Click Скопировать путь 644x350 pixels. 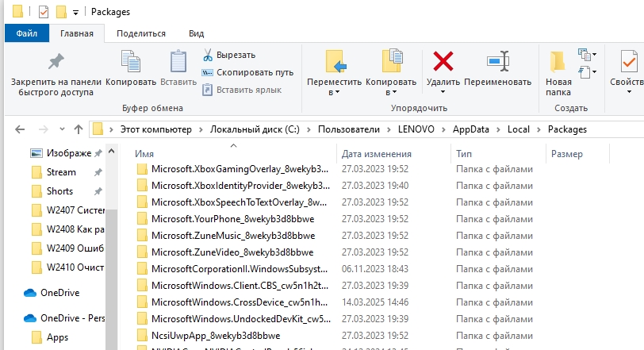(x=247, y=72)
